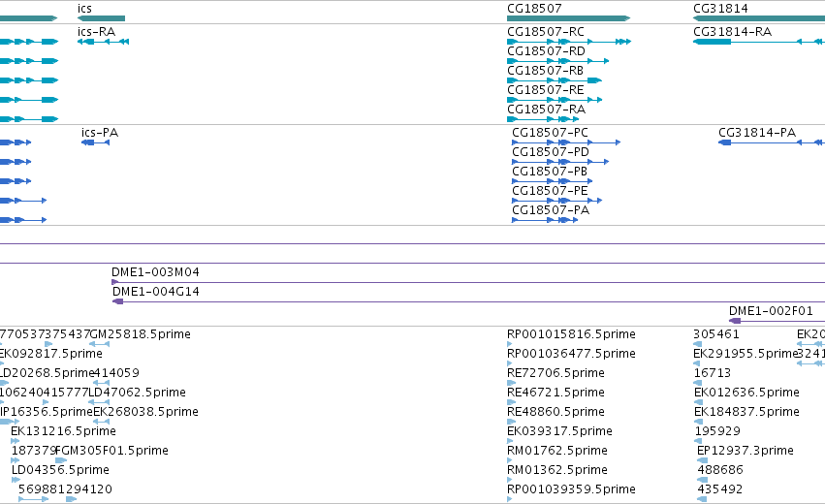Click protein CG18507-PD

click(x=551, y=152)
